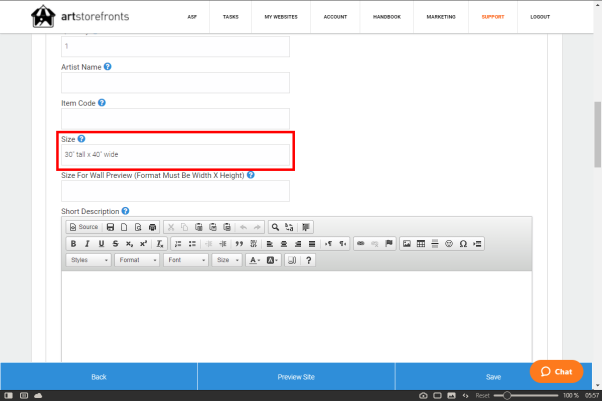Open the Font dropdown list
This screenshot has width=602, height=401.
point(186,260)
